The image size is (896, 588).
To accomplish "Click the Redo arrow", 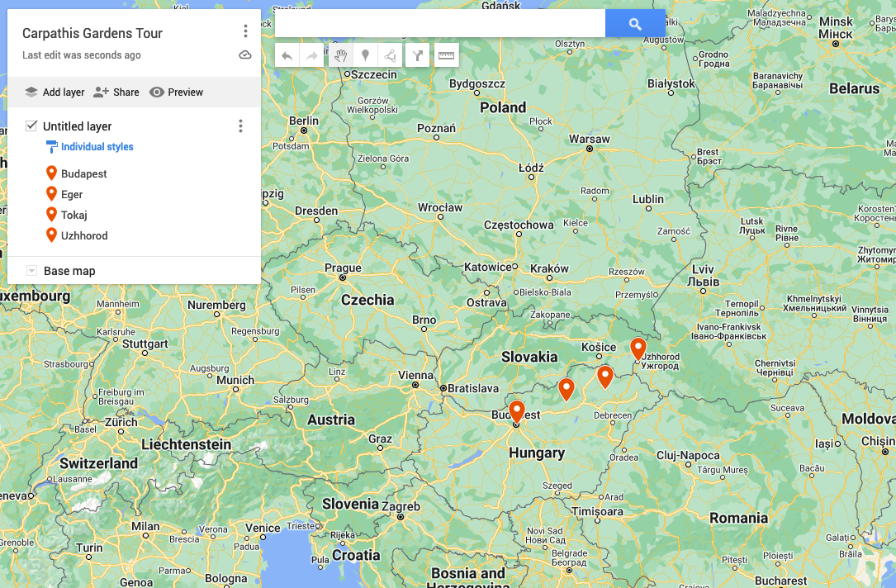I will pos(311,54).
